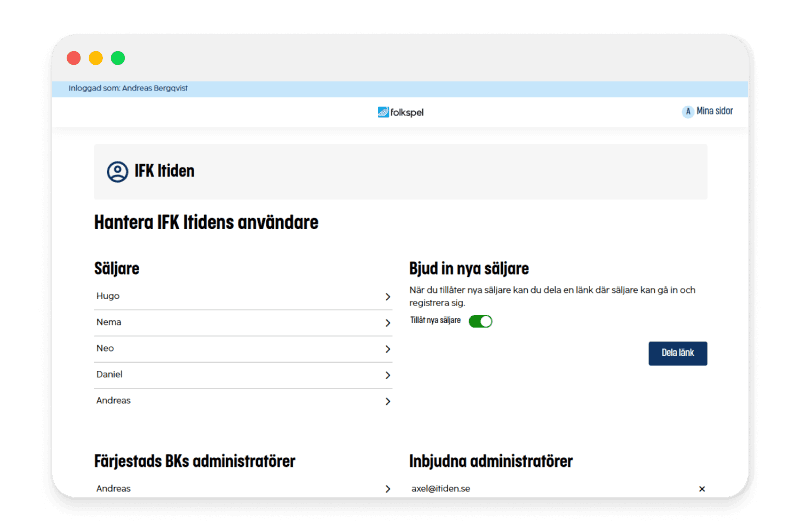This screenshot has width=800, height=531.
Task: Toggle Tillåt nya säljare switch
Action: 481,321
